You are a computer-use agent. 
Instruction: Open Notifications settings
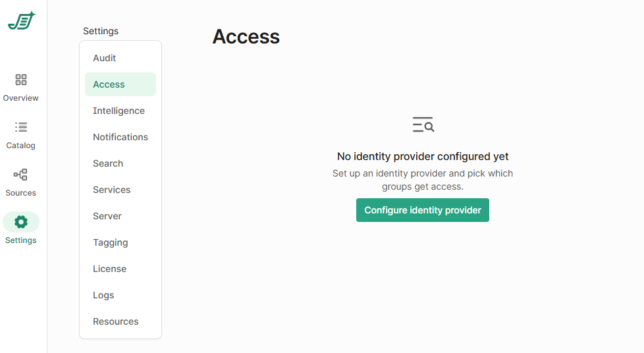pos(121,137)
